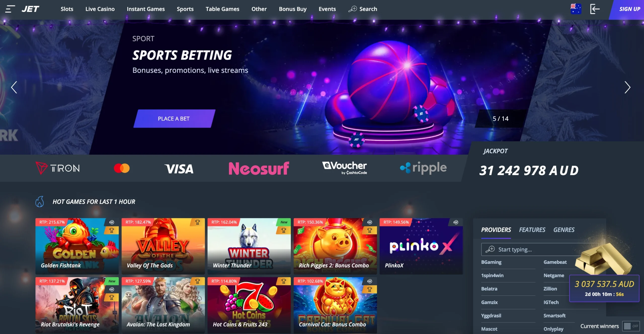Click the Neosurf payment logo
Image resolution: width=644 pixels, height=334 pixels.
[259, 168]
